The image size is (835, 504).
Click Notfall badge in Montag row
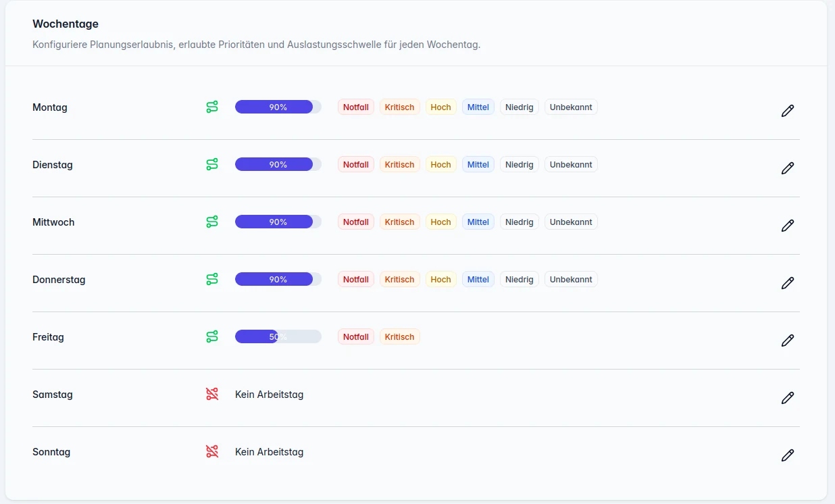coord(356,107)
